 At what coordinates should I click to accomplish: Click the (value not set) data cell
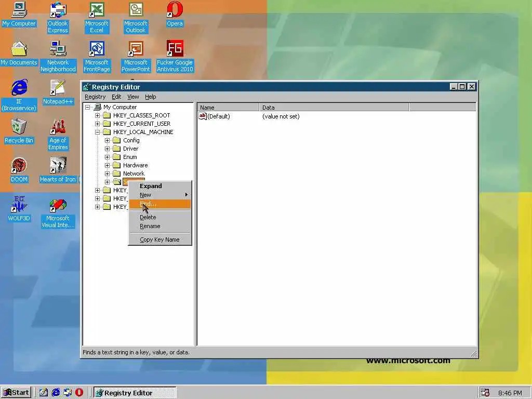pos(281,116)
